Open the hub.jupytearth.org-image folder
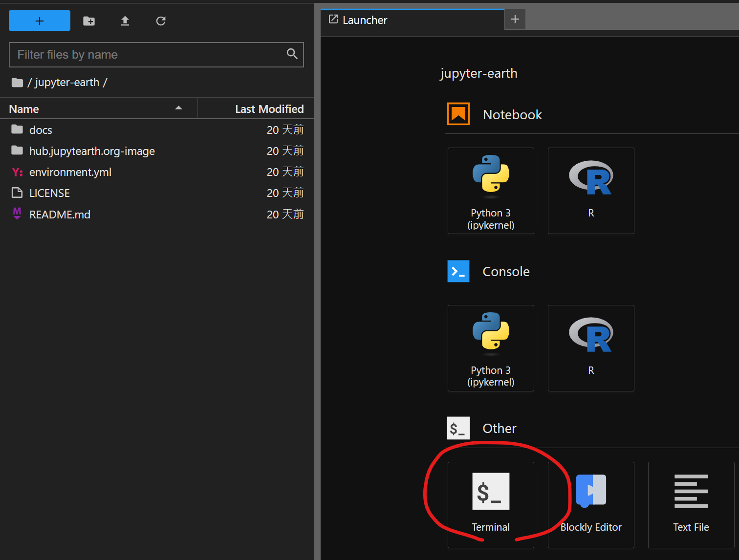The image size is (739, 560). coord(92,151)
